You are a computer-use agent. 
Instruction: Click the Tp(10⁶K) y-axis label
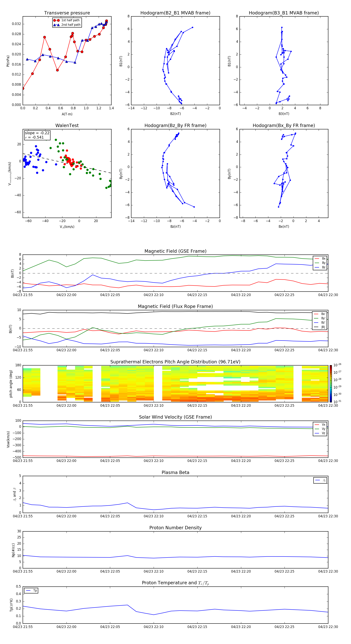pos(11,605)
